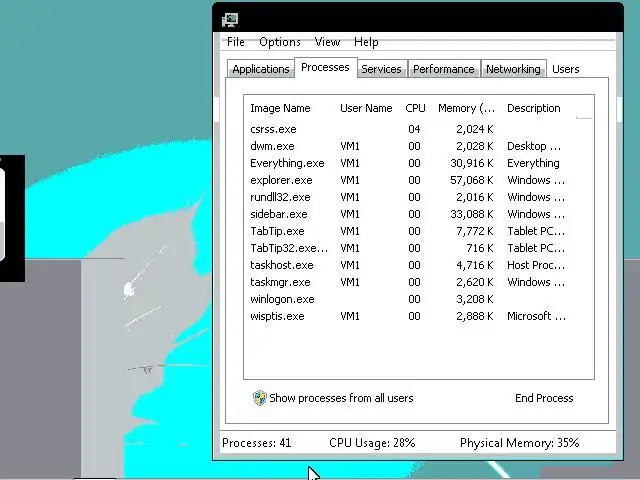
Task: Open the Networking tab
Action: pyautogui.click(x=513, y=69)
